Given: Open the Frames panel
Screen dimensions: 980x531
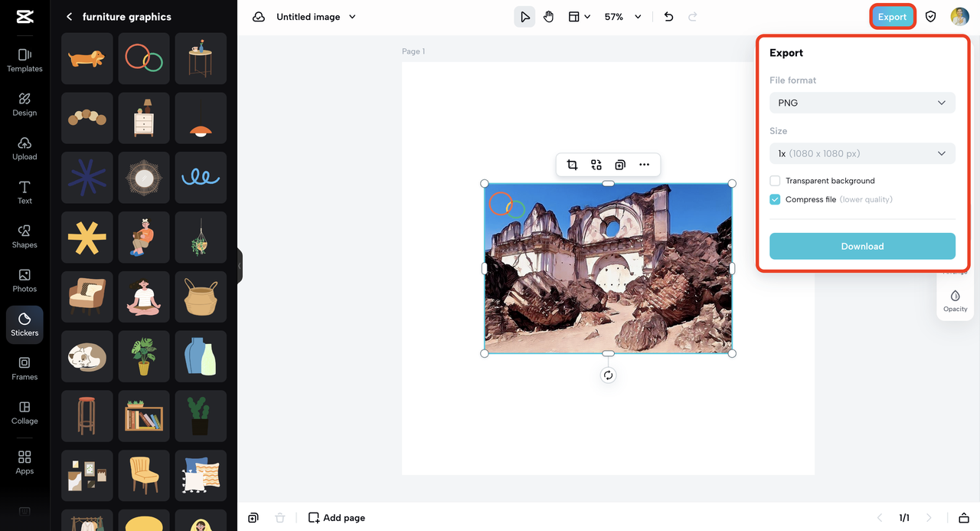Looking at the screenshot, I should tap(24, 369).
